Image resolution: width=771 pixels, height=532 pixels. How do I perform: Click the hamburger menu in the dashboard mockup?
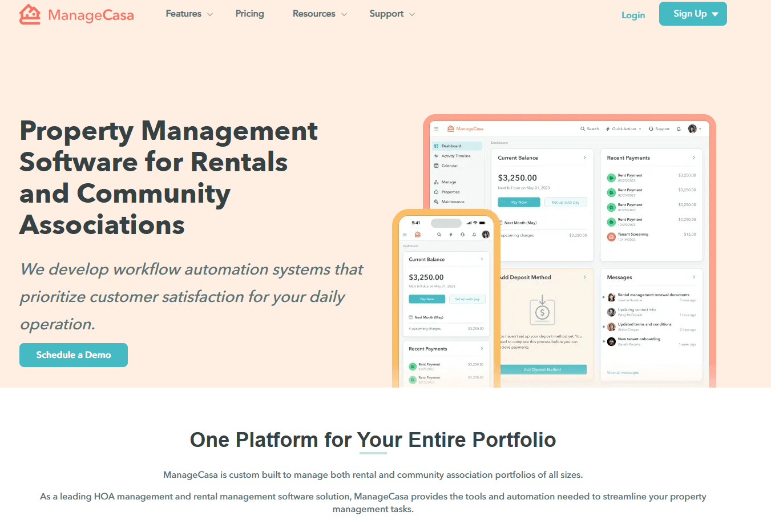(x=436, y=128)
